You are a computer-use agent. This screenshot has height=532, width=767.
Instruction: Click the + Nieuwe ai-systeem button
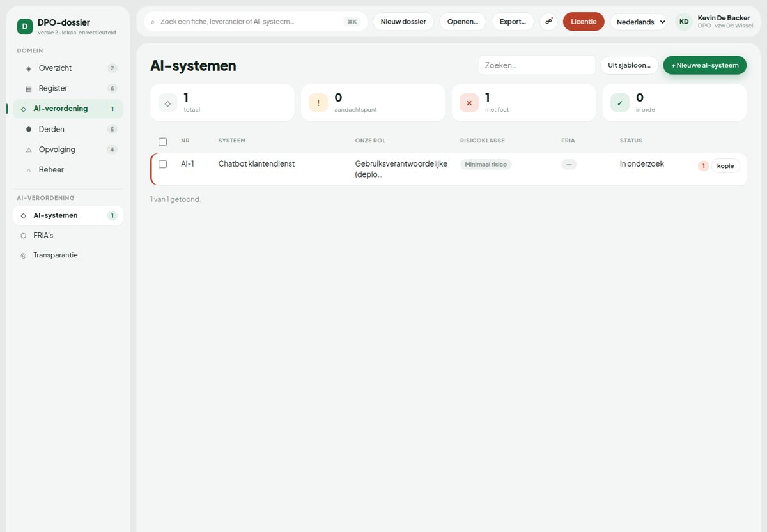tap(704, 65)
